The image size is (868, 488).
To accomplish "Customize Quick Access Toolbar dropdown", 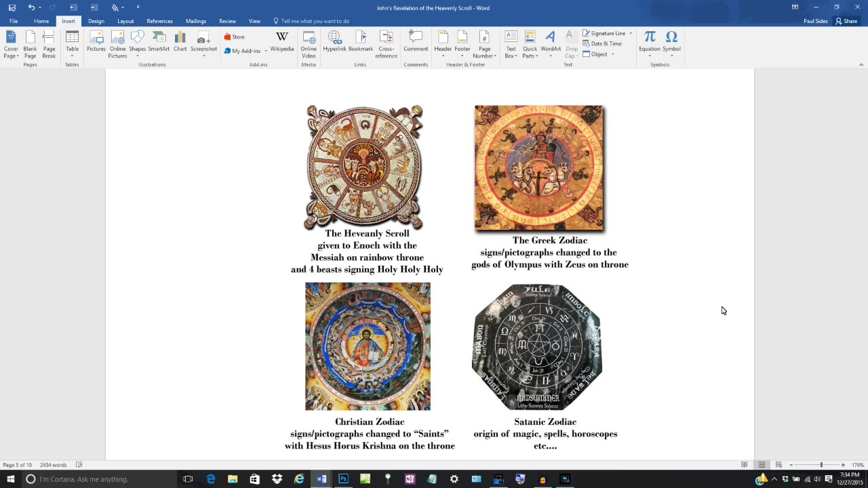I will [x=138, y=7].
